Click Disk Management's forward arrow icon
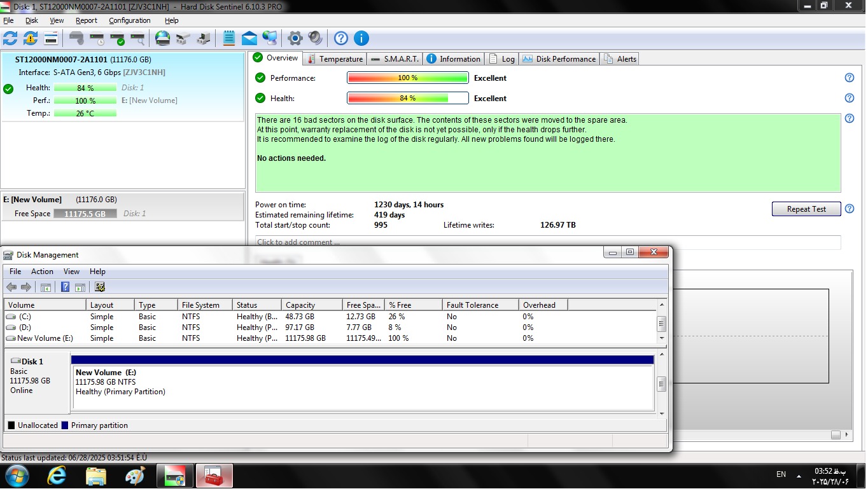Screen dimensions: 868x489 (x=26, y=287)
